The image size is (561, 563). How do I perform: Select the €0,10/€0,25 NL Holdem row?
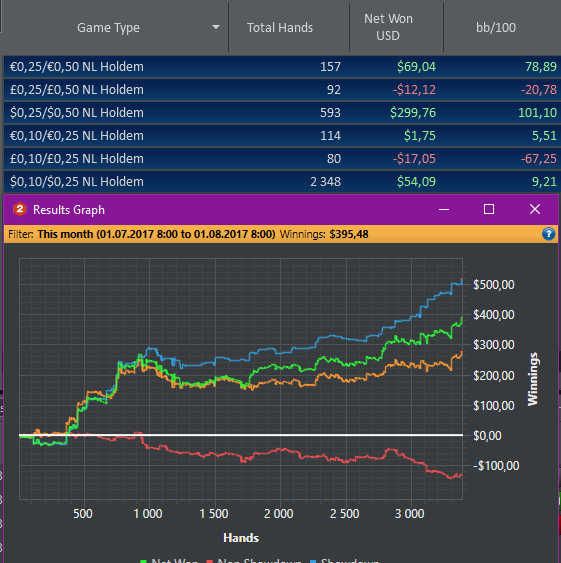[x=282, y=136]
